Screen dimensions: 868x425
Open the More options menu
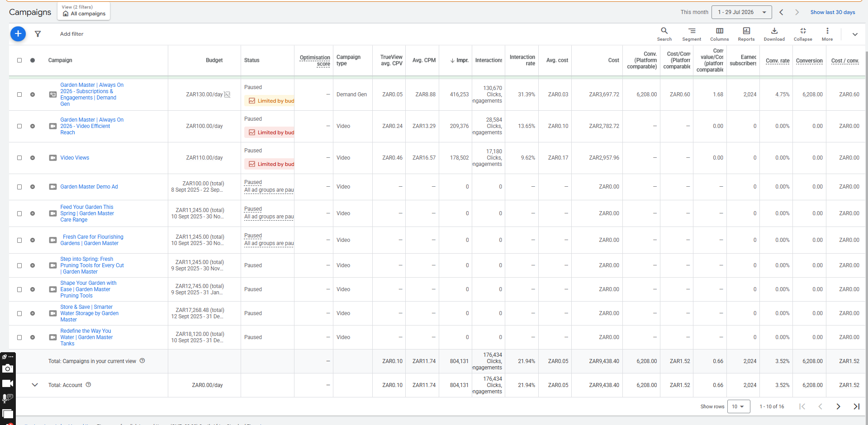827,34
